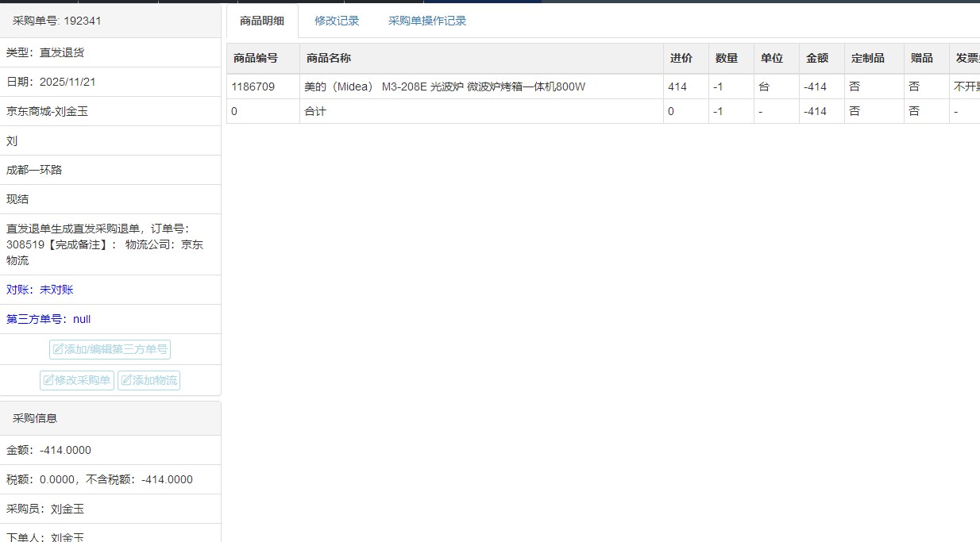Click the 赠品 column header
The width and height of the screenshot is (980, 542).
[922, 58]
